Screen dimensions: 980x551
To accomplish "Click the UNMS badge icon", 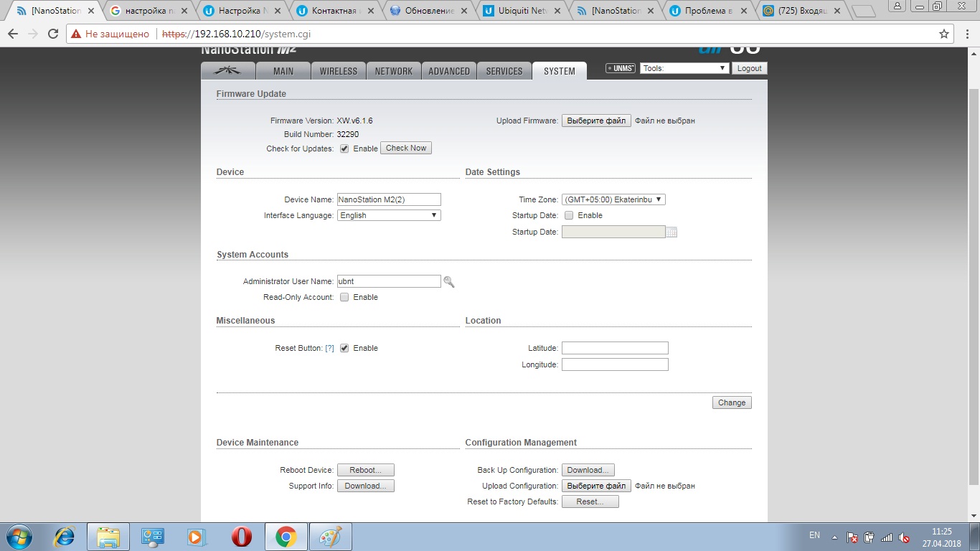I will (x=621, y=68).
